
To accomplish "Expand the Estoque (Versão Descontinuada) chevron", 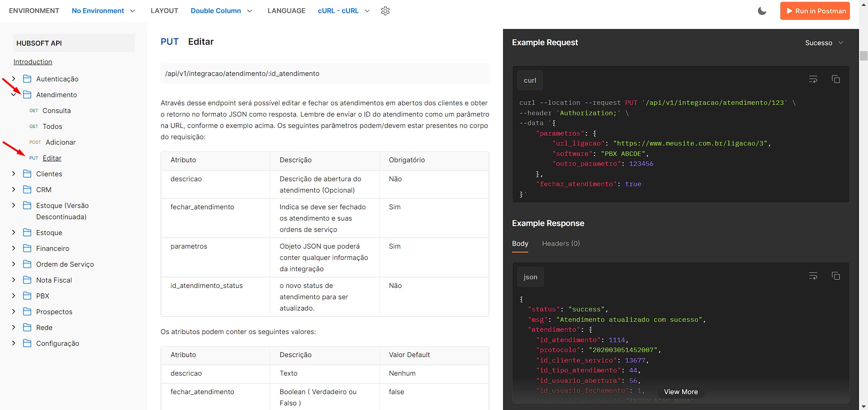I will 14,205.
